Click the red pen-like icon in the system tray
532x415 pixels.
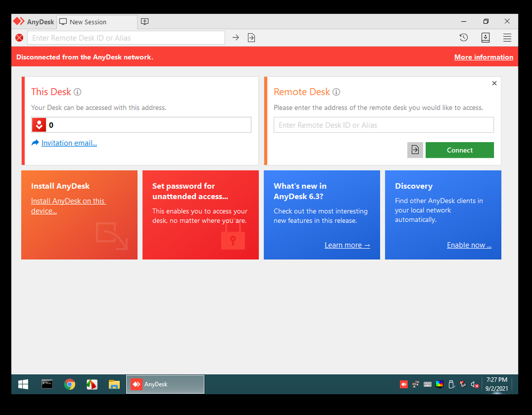[x=463, y=384]
